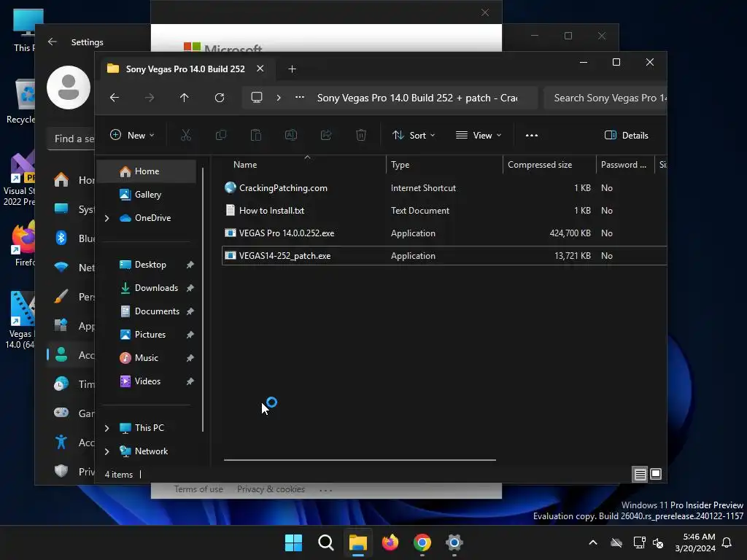This screenshot has width=747, height=560.
Task: Select VEGAS Pro 14.0.0.252.exe file
Action: pyautogui.click(x=444, y=233)
